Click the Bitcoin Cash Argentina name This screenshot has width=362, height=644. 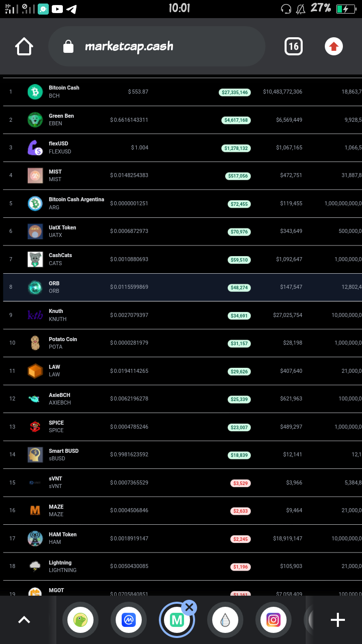coord(76,199)
